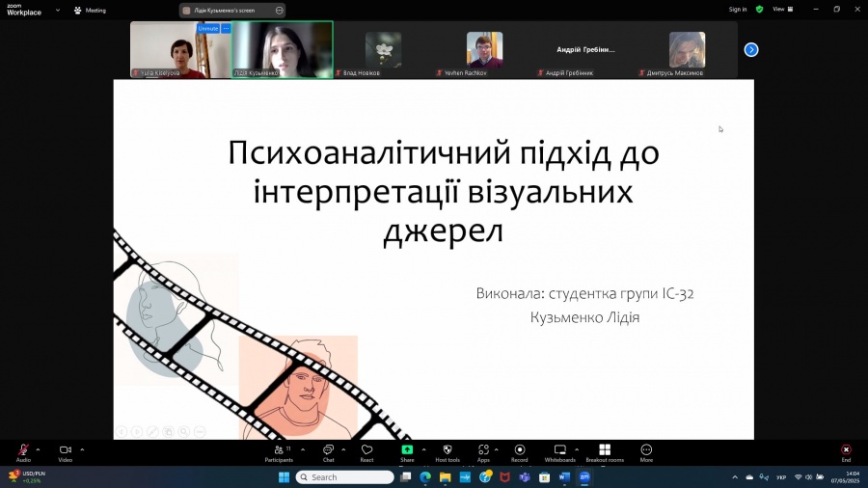Open File Explorer from the taskbar
This screenshot has height=488, width=868.
(445, 477)
